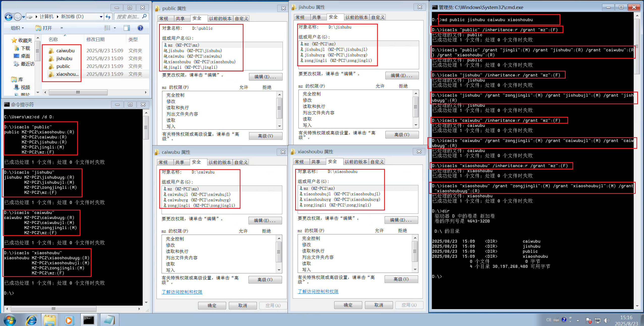644x326 pixels.
Task: Select the jishubu folder in file list
Action: pos(64,58)
